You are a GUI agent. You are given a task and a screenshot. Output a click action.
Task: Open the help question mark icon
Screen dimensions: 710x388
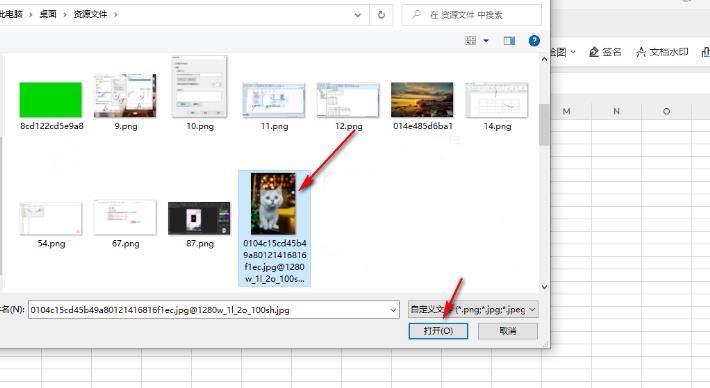click(534, 41)
